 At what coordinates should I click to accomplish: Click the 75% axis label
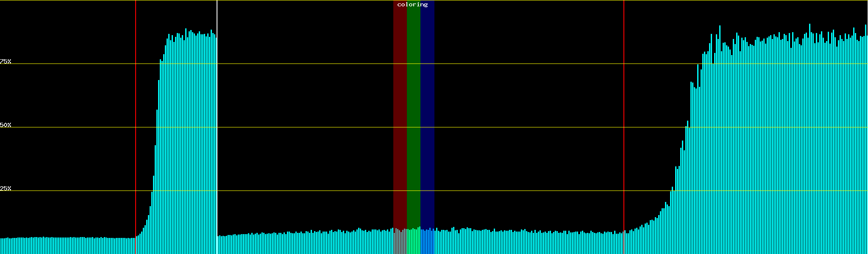point(6,61)
